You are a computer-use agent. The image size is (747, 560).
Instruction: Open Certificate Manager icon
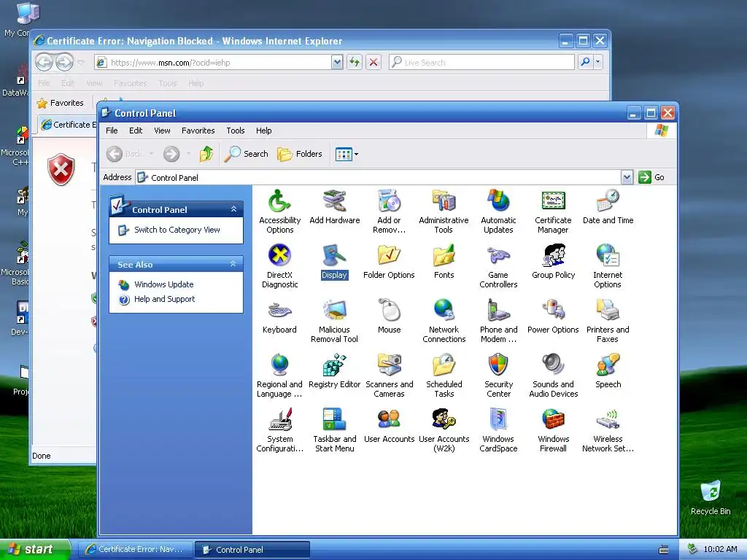553,211
